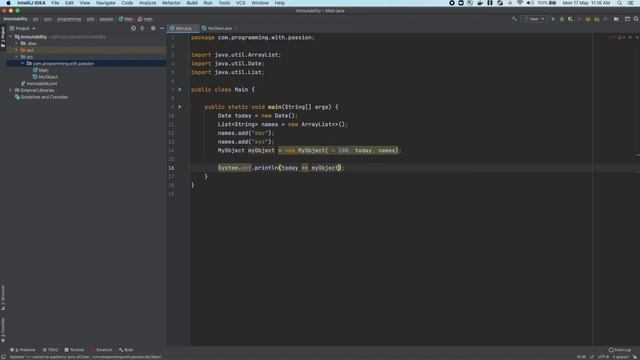Click the 4 spaces indent status widget
Viewport: 640px width, 360px height.
pyautogui.click(x=620, y=357)
